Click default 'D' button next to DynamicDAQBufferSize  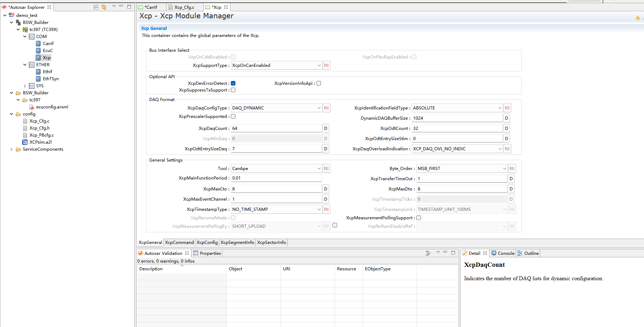tap(506, 118)
